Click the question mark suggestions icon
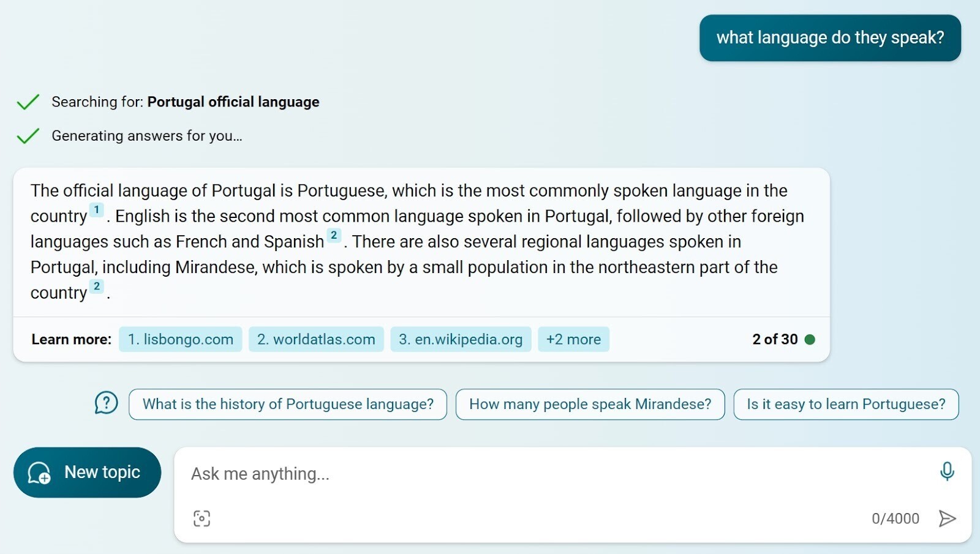Viewport: 980px width, 554px height. click(x=106, y=404)
